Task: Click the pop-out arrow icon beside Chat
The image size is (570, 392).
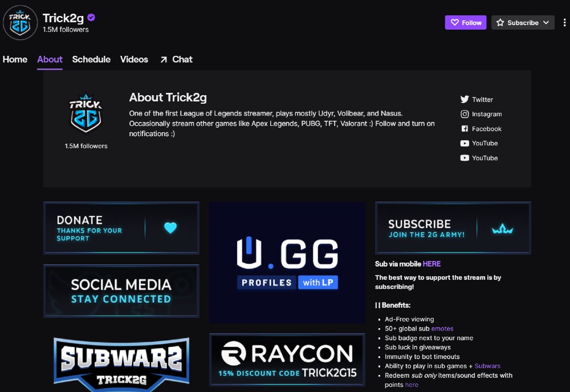Action: click(164, 60)
